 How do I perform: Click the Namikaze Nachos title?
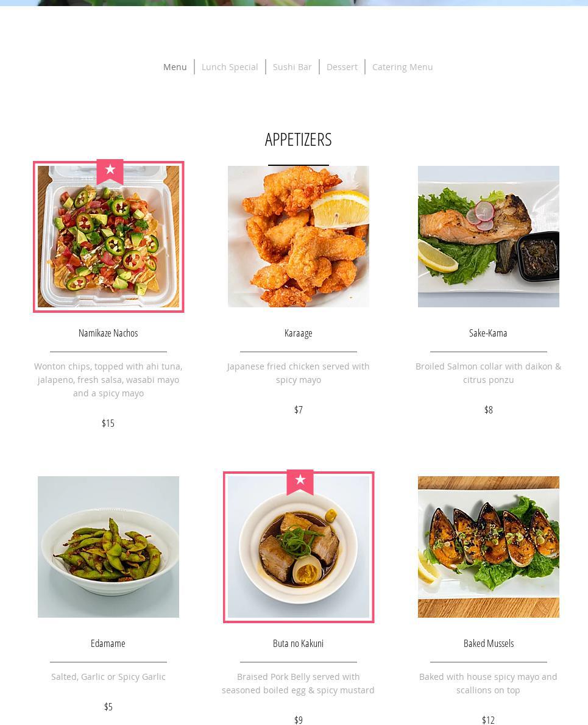[x=108, y=333]
